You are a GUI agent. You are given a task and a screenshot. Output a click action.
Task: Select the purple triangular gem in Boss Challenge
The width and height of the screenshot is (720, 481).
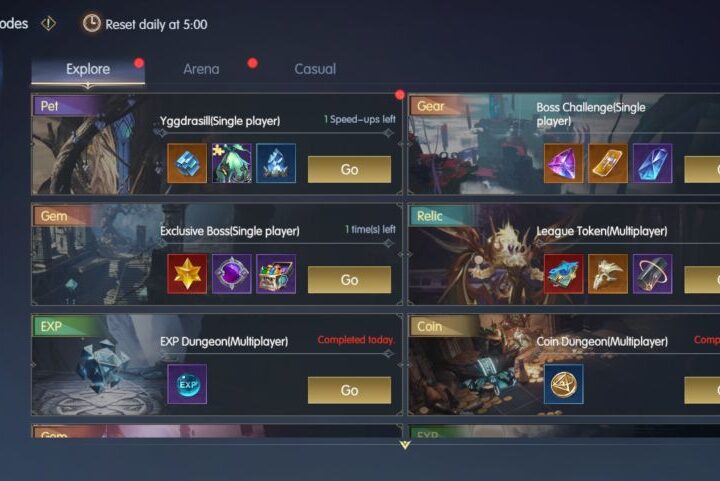click(563, 163)
